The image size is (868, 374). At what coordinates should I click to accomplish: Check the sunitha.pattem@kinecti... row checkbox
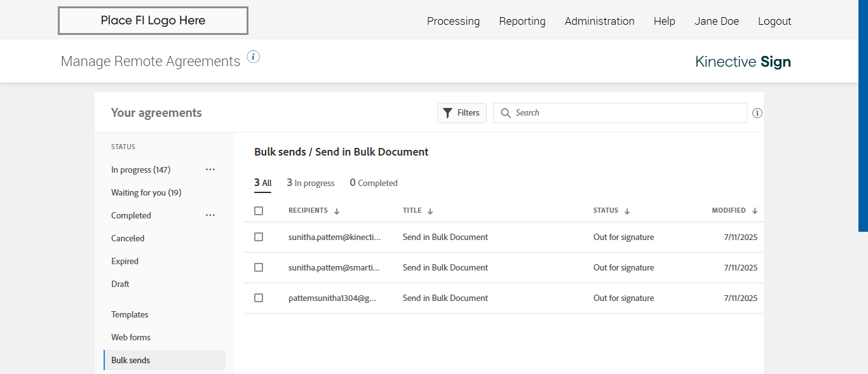click(x=259, y=237)
